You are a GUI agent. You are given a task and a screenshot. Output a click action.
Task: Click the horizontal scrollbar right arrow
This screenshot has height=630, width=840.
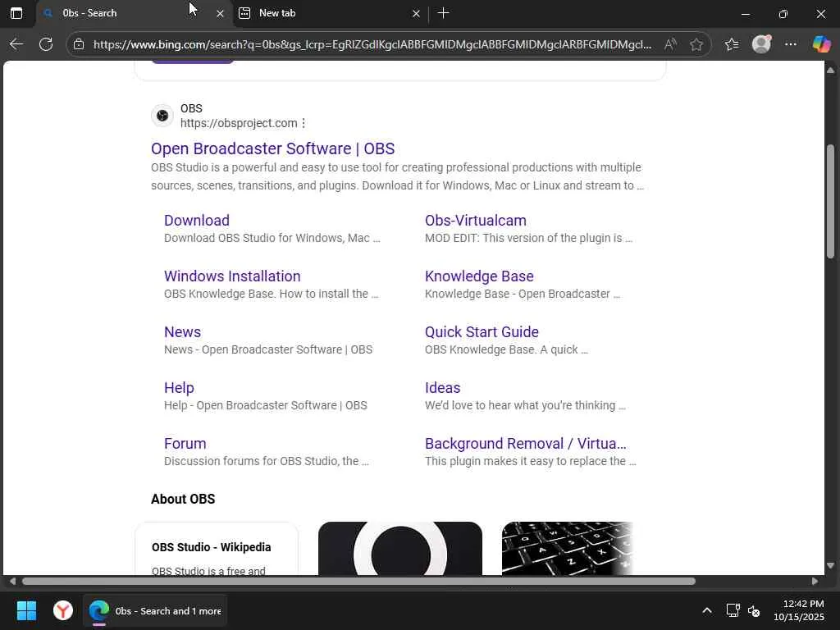click(x=815, y=582)
